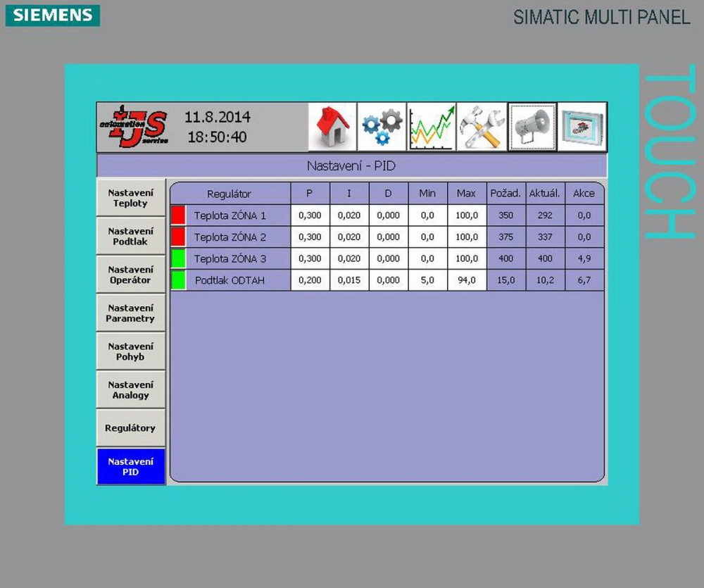Toggle red status indicator for Teplota ZÓNA 1
The height and width of the screenshot is (588, 704).
[x=178, y=215]
